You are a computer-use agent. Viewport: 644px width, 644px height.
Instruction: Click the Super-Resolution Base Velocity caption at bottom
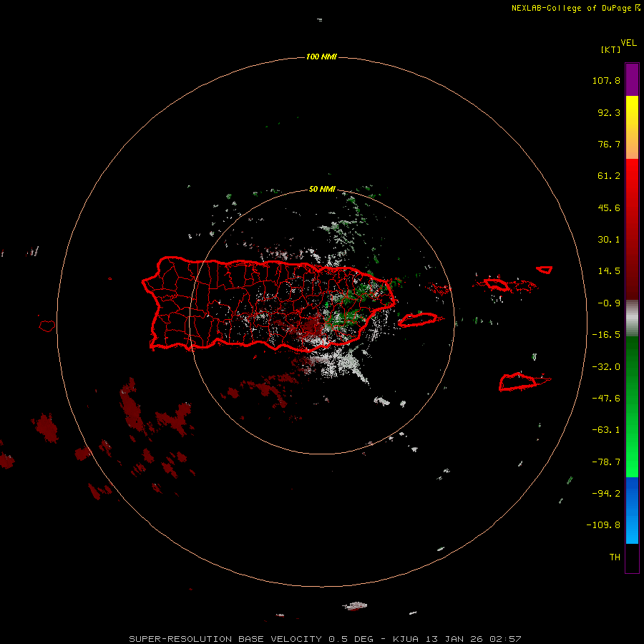tap(325, 639)
